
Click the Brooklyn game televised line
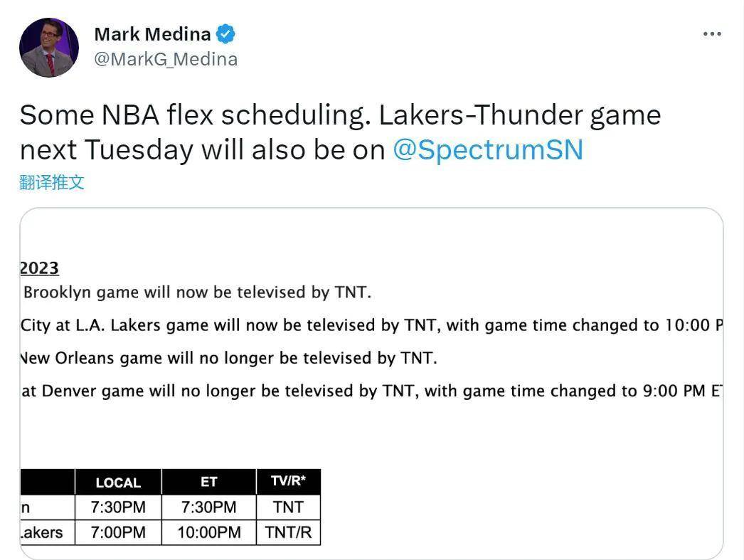pyautogui.click(x=197, y=292)
